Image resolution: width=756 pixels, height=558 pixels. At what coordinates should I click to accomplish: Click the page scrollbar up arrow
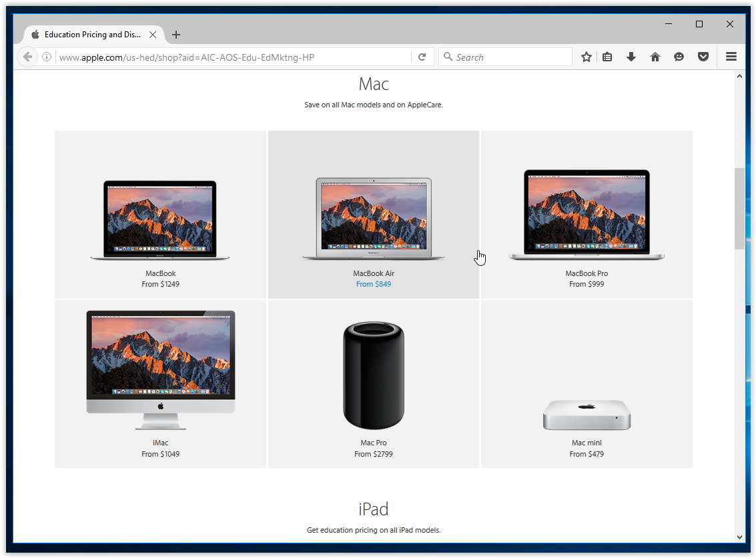coord(739,76)
